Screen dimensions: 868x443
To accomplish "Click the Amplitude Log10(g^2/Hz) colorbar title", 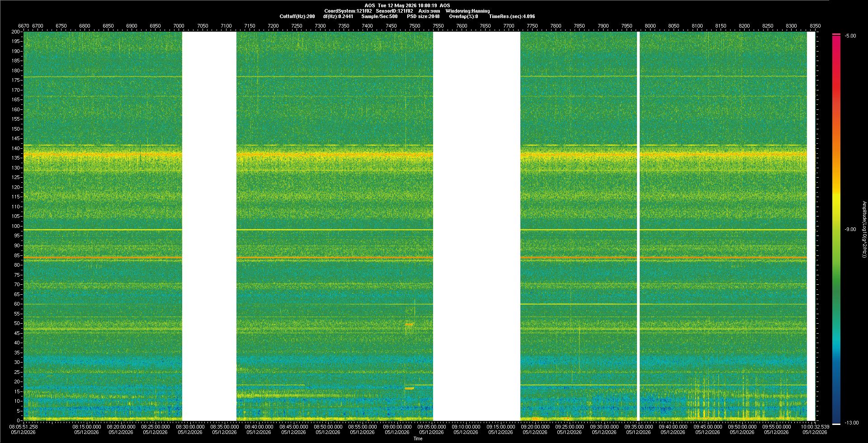I will pyautogui.click(x=864, y=229).
